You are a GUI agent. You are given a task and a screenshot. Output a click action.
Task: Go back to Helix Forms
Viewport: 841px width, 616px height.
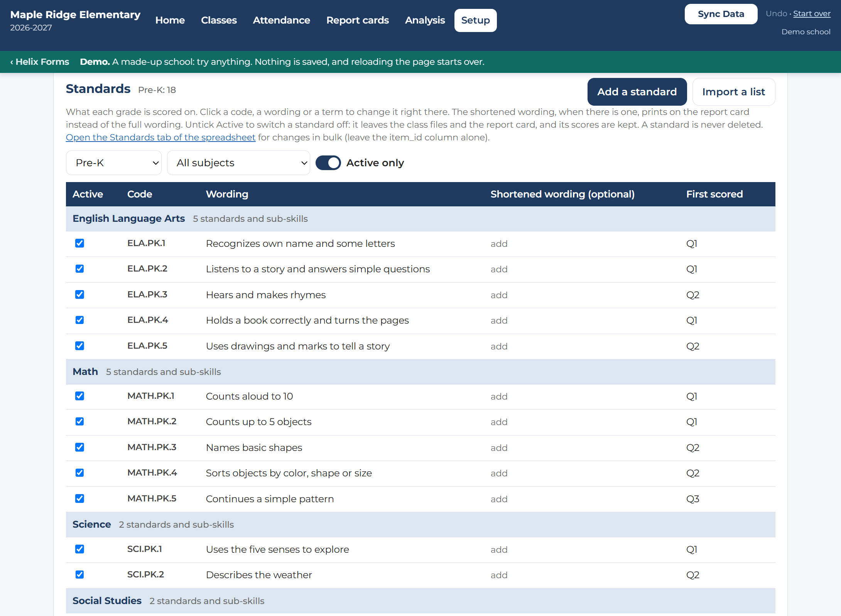pos(40,62)
